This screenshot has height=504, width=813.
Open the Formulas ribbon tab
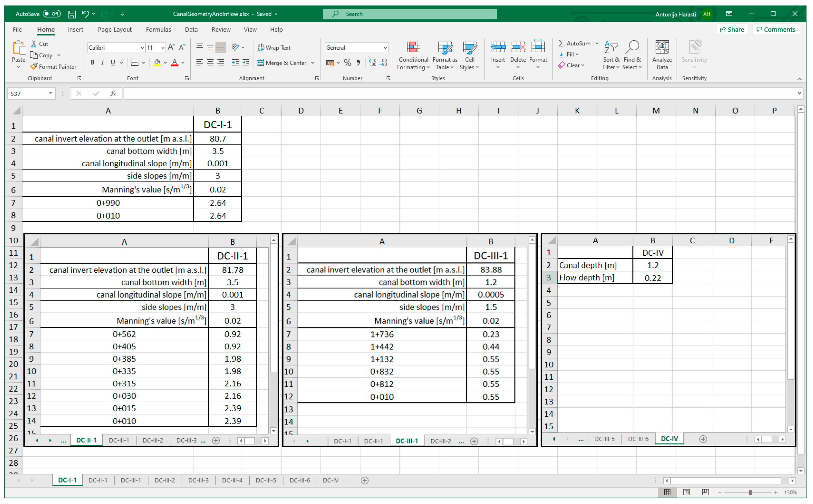[158, 30]
